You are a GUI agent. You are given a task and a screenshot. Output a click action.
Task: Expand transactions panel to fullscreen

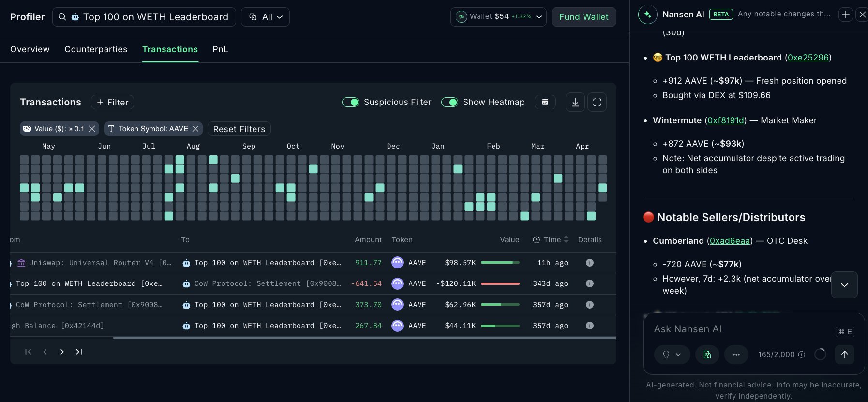point(597,102)
